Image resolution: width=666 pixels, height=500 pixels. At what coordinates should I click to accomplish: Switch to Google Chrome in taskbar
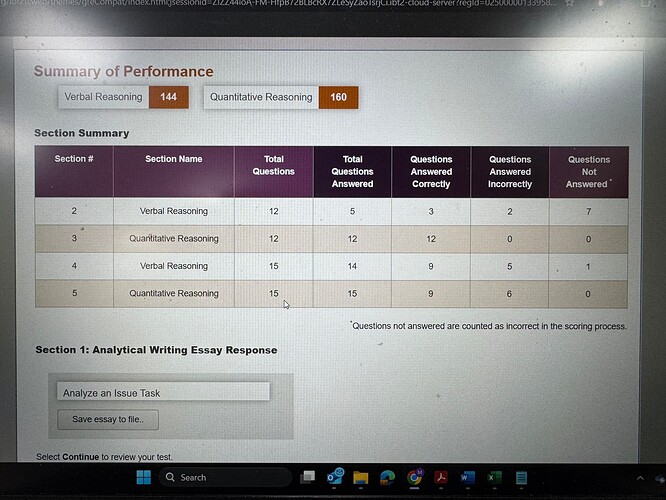(414, 478)
